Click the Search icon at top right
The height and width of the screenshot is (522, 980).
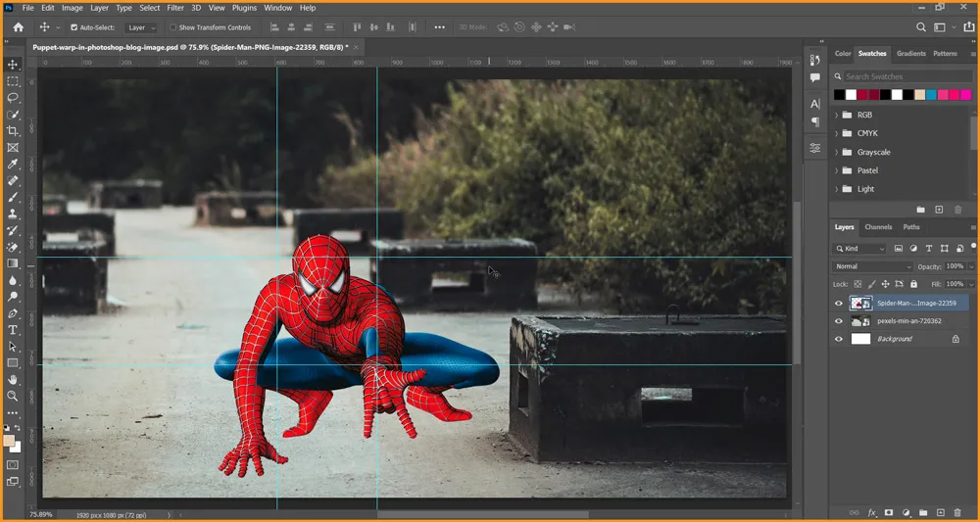click(x=920, y=27)
